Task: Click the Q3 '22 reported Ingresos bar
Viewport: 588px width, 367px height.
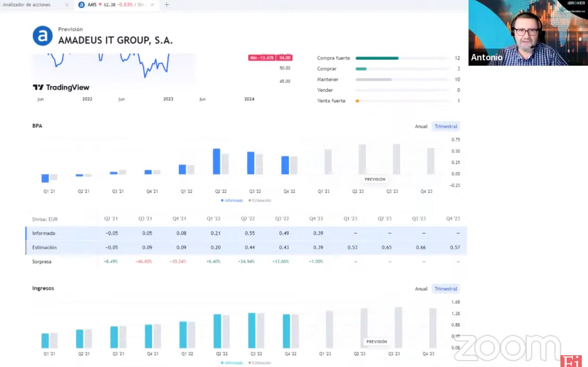Action: pos(252,330)
